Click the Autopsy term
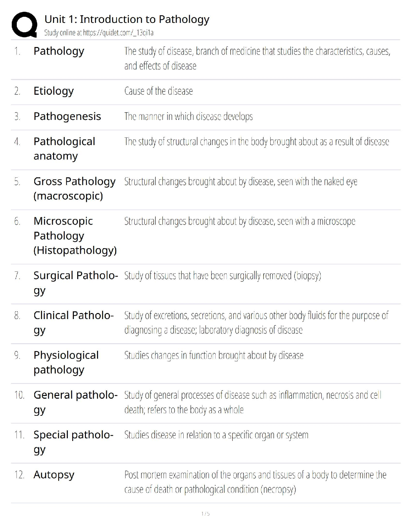The height and width of the screenshot is (532, 411). point(54,475)
